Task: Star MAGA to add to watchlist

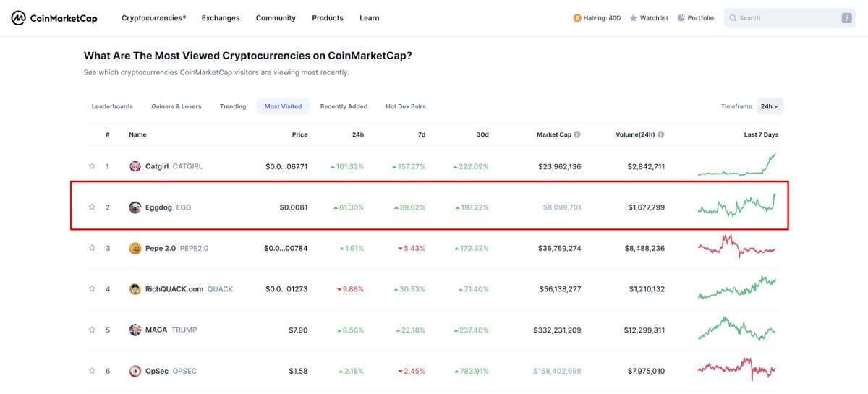Action: point(92,330)
